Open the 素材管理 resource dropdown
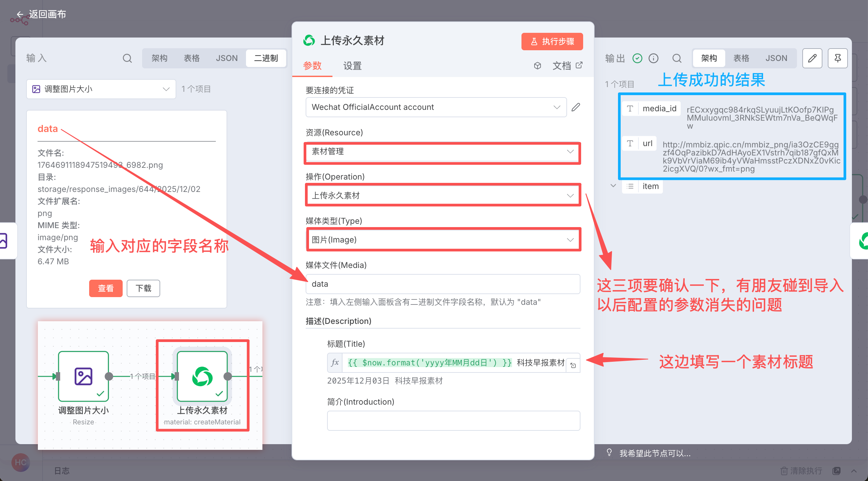The height and width of the screenshot is (481, 868). click(442, 152)
